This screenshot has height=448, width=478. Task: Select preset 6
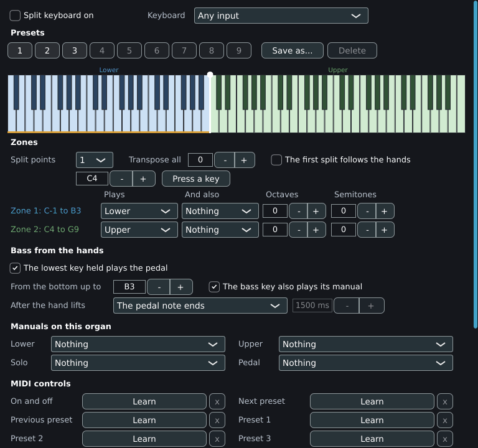point(157,50)
